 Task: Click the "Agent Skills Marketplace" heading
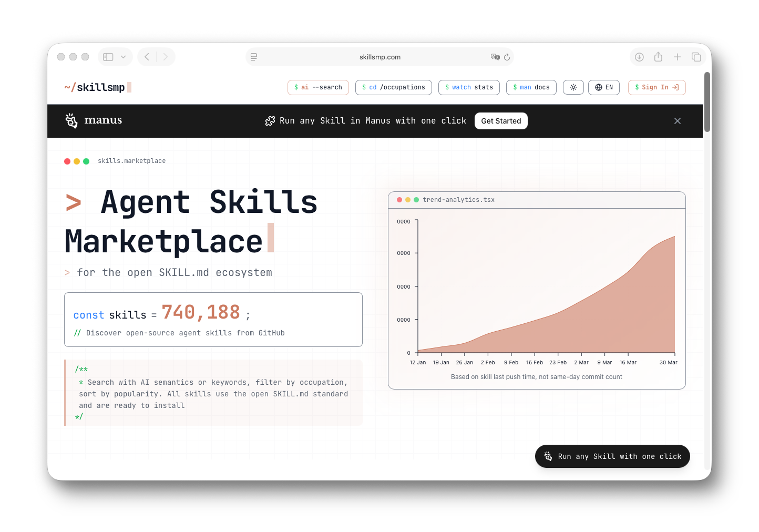(x=191, y=221)
